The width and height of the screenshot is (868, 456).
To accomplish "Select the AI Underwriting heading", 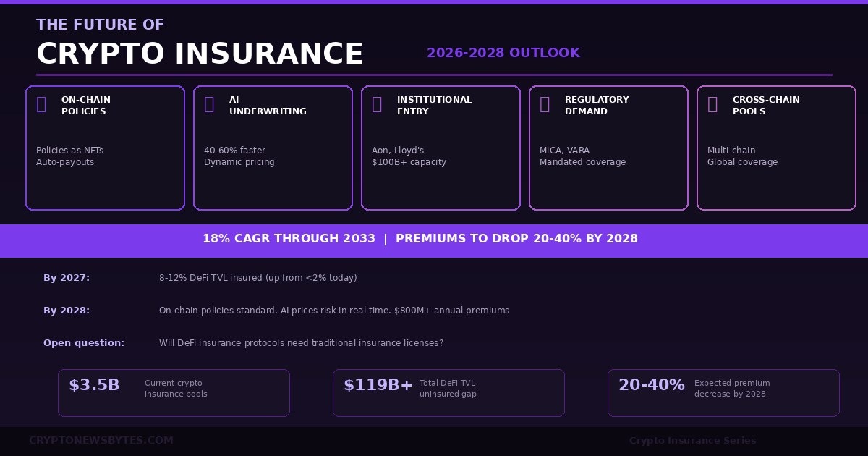I will (x=268, y=106).
